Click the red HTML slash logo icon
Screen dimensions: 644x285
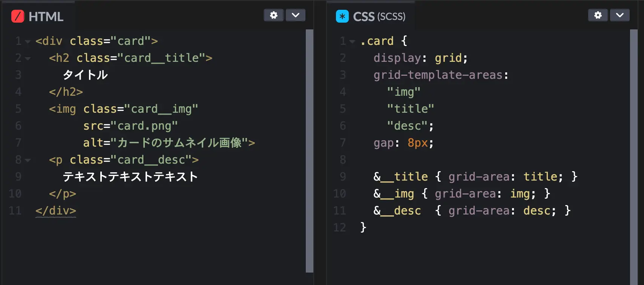(18, 17)
